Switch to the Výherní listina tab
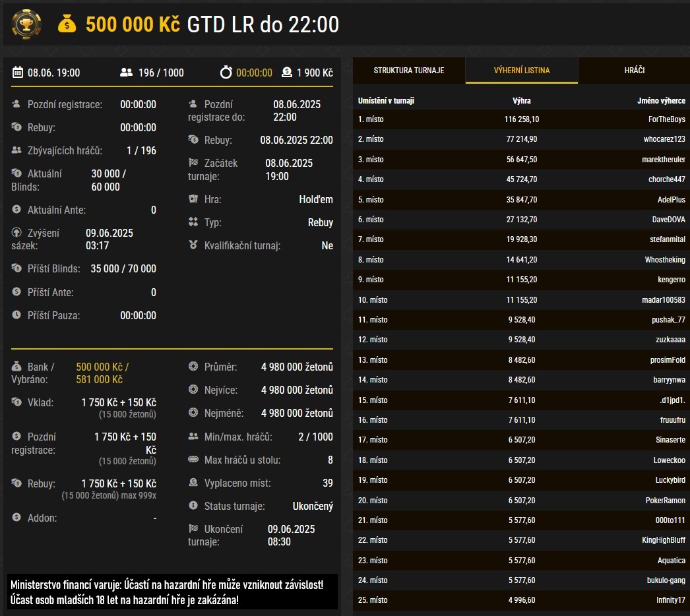 click(522, 71)
